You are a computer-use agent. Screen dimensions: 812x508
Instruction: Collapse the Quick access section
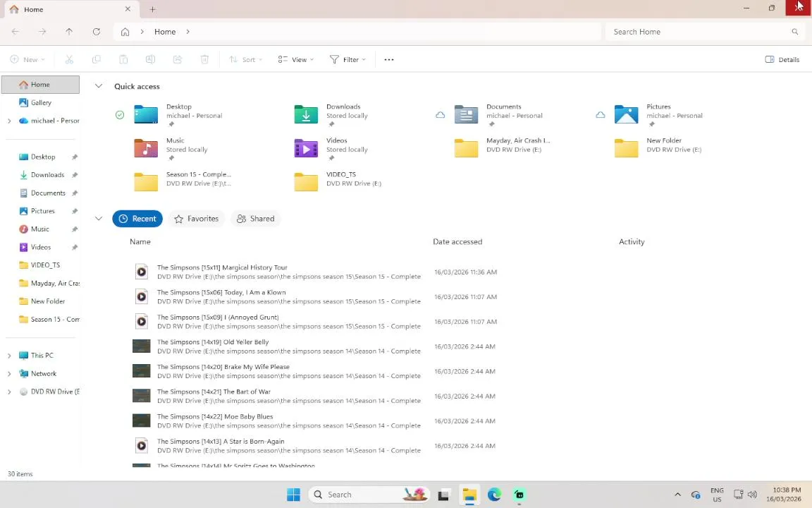point(99,86)
